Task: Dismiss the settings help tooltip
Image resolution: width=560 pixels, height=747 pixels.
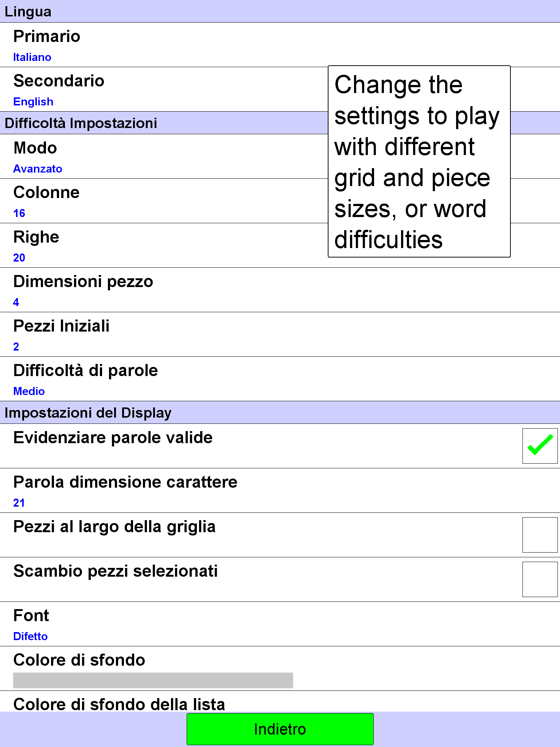Action: pos(419,162)
